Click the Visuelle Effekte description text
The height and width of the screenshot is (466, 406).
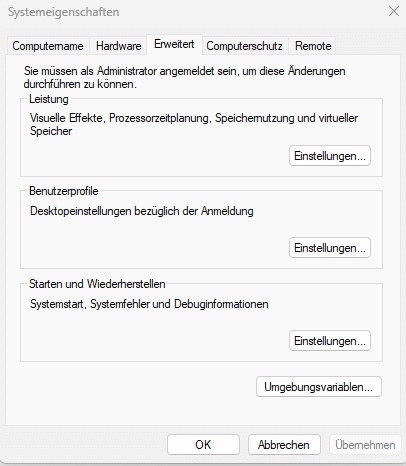(x=194, y=124)
